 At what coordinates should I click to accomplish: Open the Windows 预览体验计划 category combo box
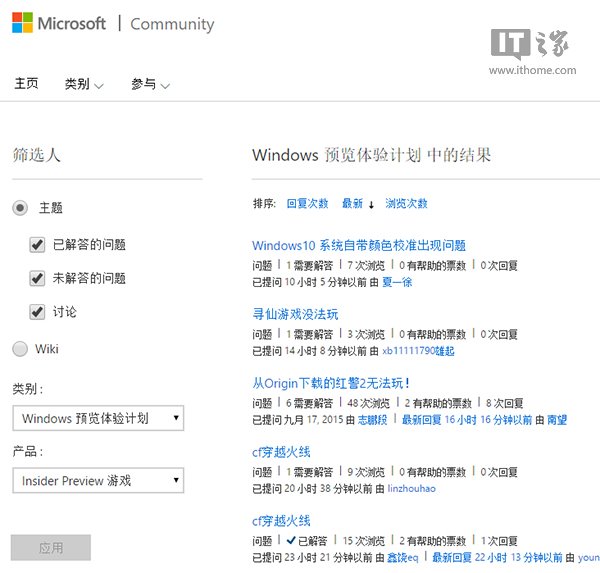[x=98, y=418]
